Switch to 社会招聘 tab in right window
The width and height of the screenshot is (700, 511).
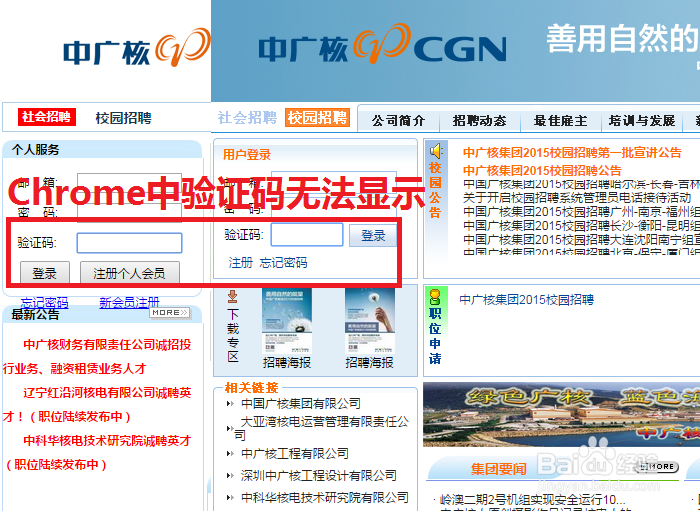point(247,118)
